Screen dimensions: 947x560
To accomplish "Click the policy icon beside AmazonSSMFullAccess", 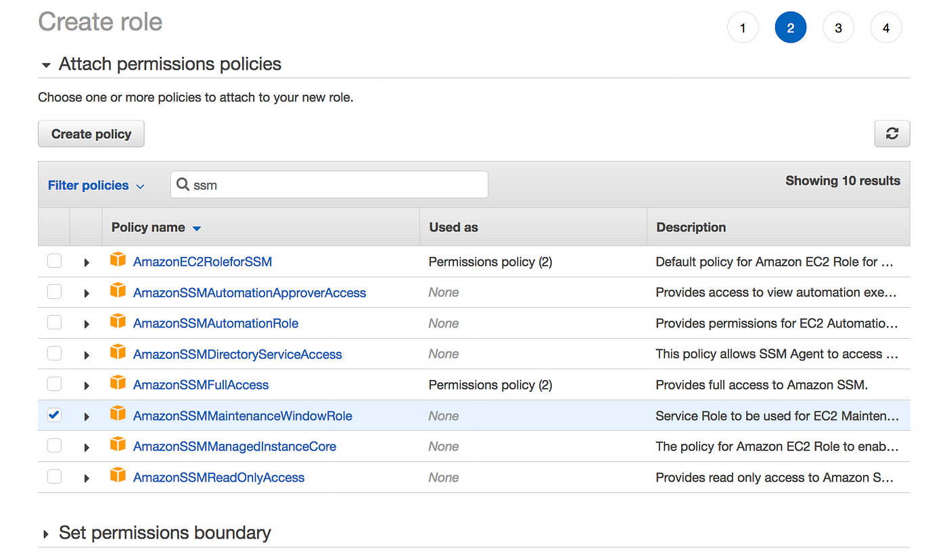I will [118, 383].
